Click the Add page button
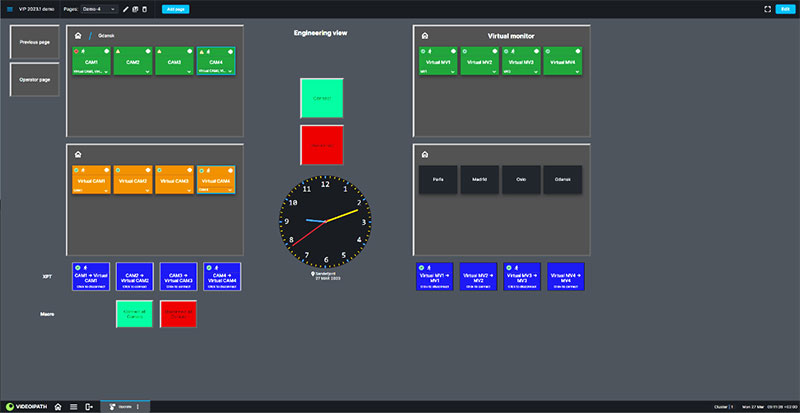 point(175,8)
